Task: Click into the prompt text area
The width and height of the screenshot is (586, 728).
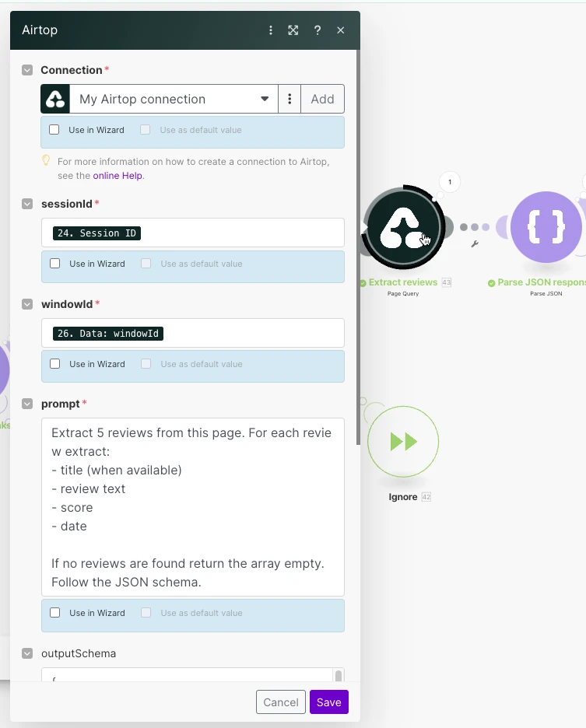Action: [x=193, y=507]
